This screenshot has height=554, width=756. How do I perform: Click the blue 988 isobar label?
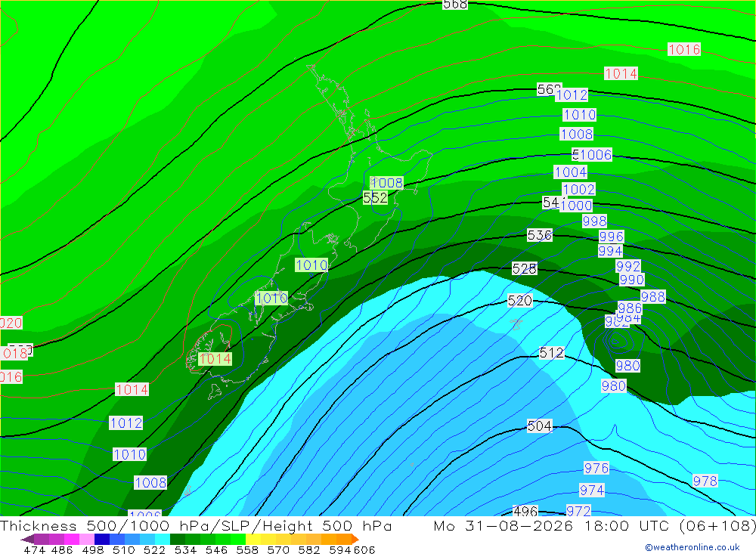(653, 296)
